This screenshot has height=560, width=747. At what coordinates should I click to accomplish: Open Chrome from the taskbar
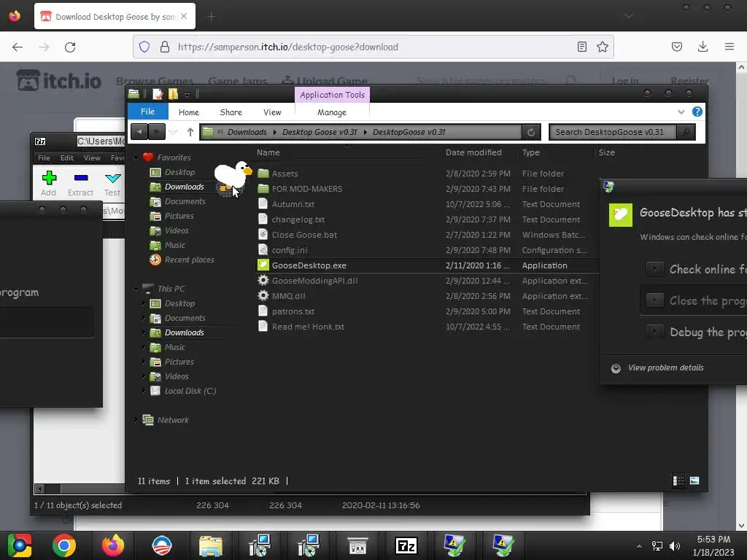click(x=64, y=545)
